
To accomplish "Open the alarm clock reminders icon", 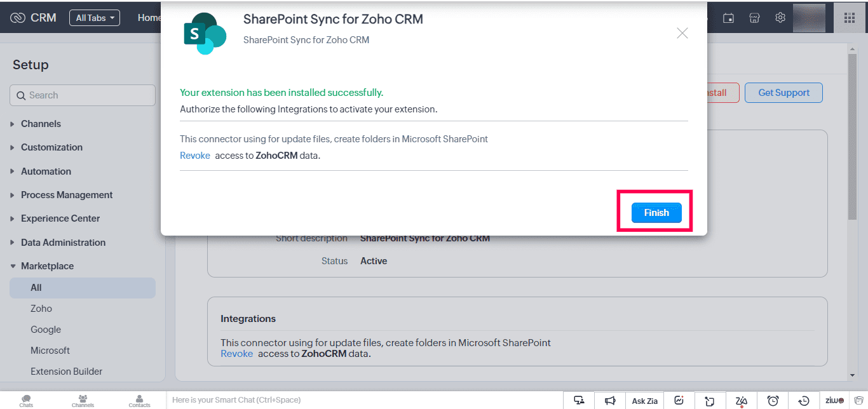I will click(773, 401).
